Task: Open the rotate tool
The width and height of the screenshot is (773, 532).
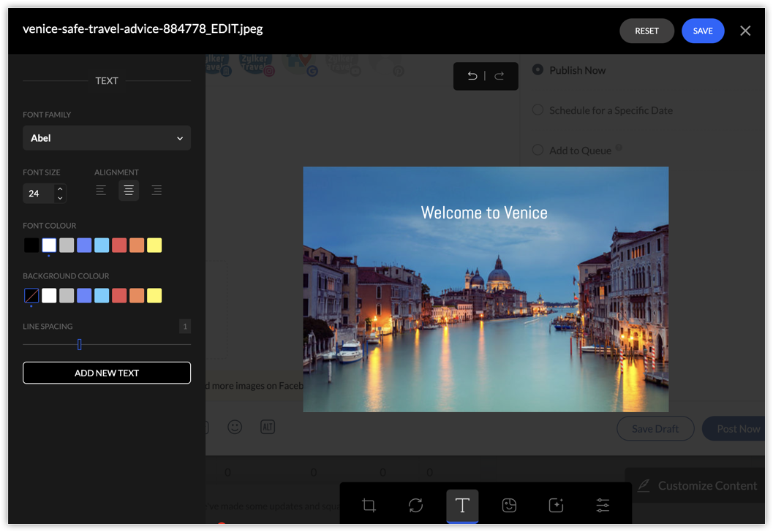Action: coord(415,506)
